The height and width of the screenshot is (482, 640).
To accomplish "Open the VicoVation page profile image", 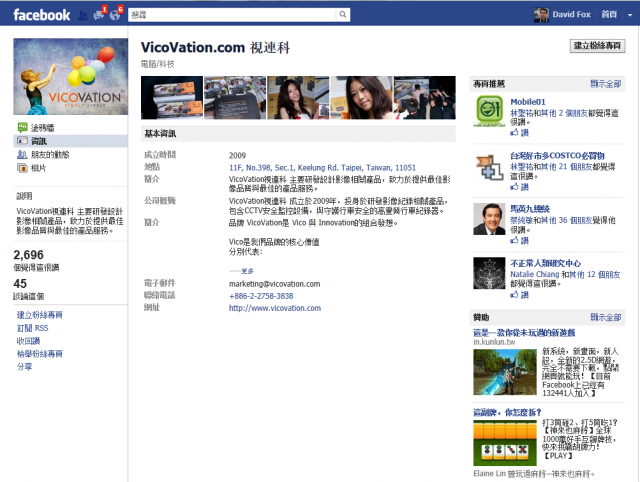I will point(71,77).
